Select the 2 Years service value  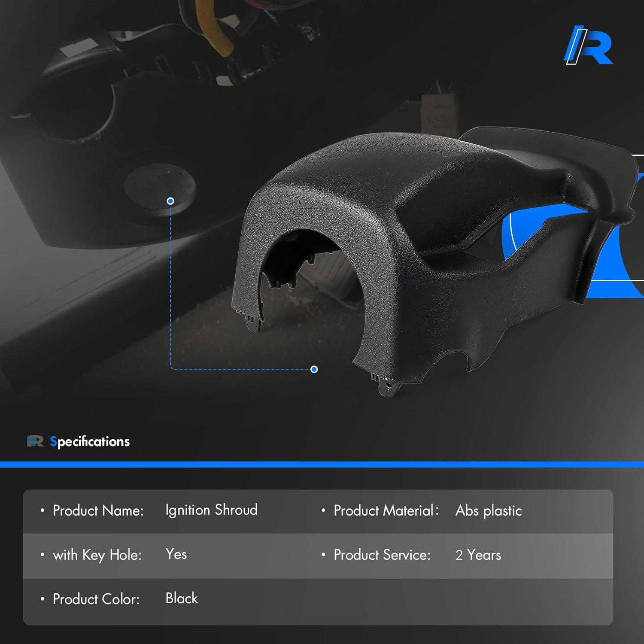click(x=478, y=555)
